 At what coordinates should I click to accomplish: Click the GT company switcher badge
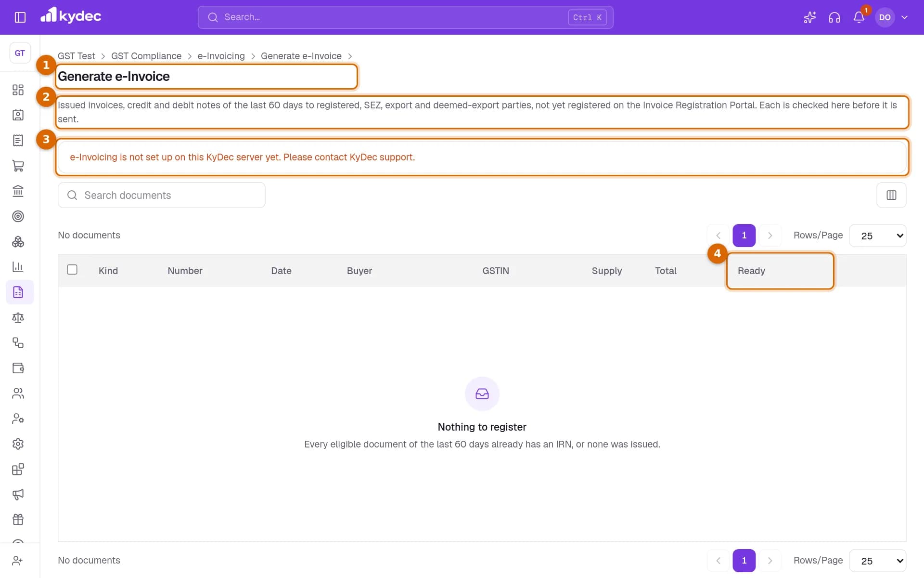(20, 53)
